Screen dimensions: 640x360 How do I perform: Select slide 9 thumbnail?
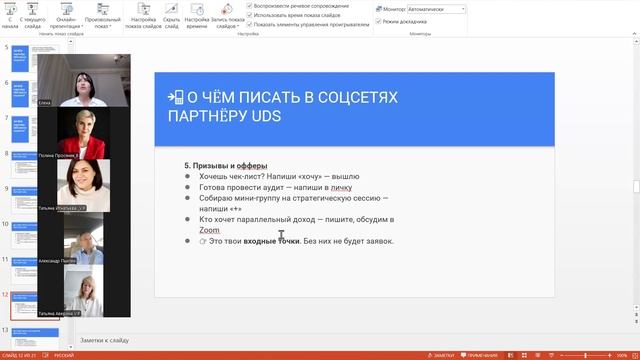[24, 200]
